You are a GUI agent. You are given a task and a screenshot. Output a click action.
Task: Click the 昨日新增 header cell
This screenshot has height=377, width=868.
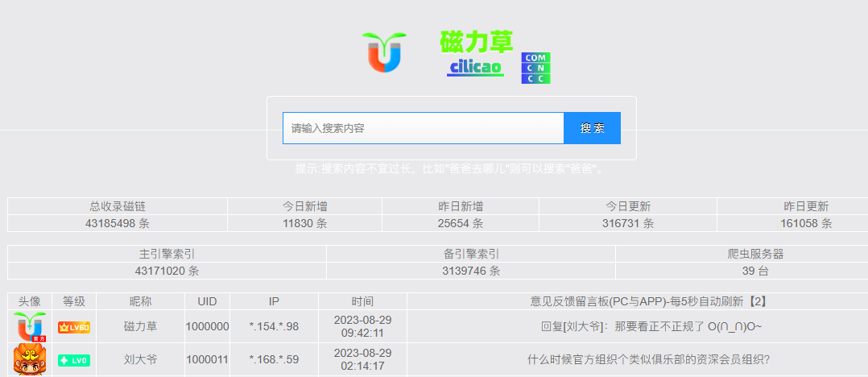coord(461,206)
